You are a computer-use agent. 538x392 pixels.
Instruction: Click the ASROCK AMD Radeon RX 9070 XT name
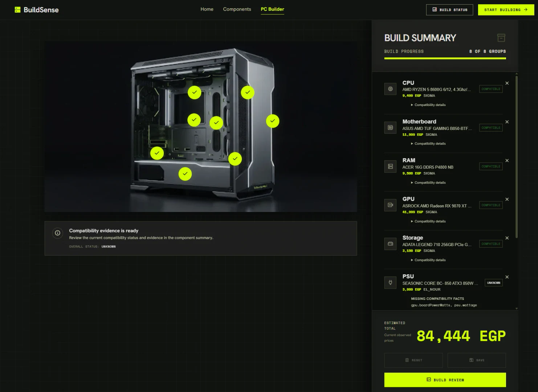[x=437, y=206]
